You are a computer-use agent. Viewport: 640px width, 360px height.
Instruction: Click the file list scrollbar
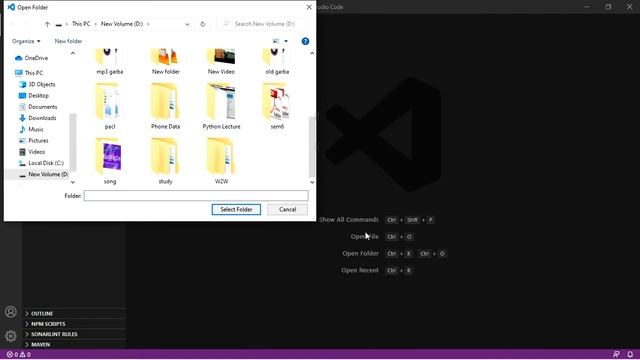click(x=312, y=147)
